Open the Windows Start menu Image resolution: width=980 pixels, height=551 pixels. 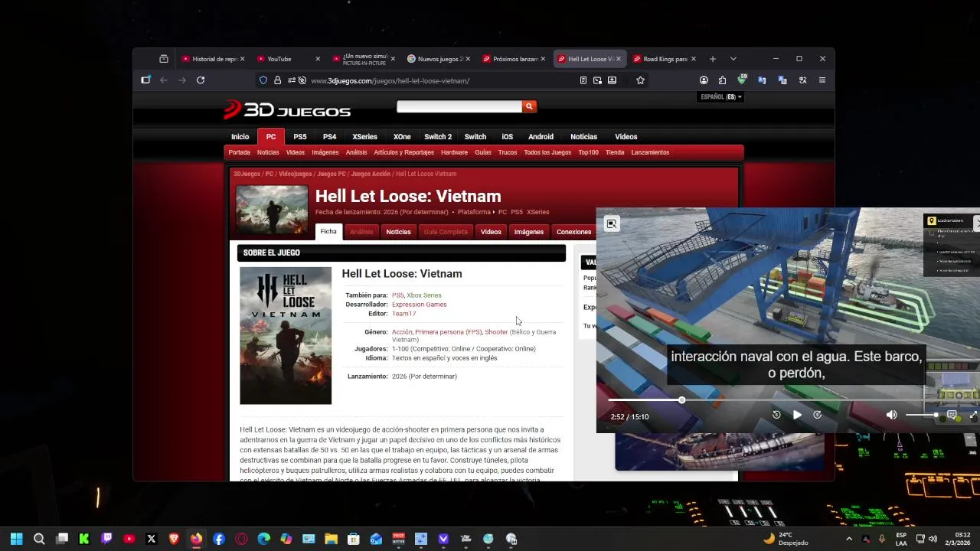16,539
